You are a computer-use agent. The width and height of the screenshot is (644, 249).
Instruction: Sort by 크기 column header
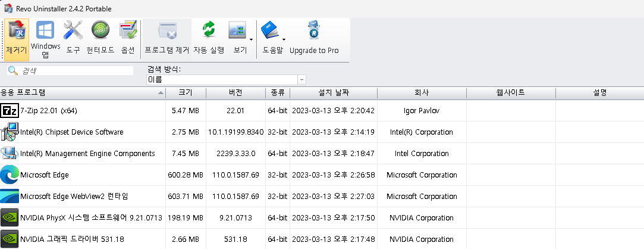(x=186, y=93)
